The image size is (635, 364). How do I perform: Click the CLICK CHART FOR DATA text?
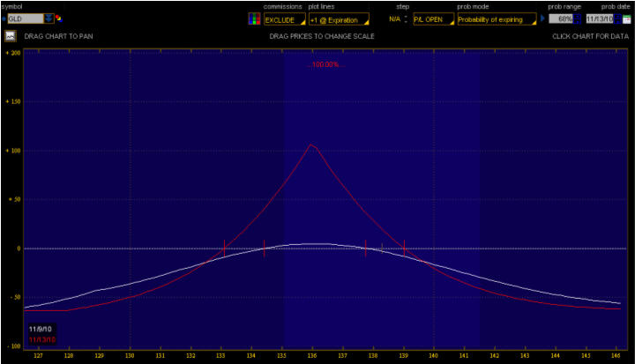point(590,36)
